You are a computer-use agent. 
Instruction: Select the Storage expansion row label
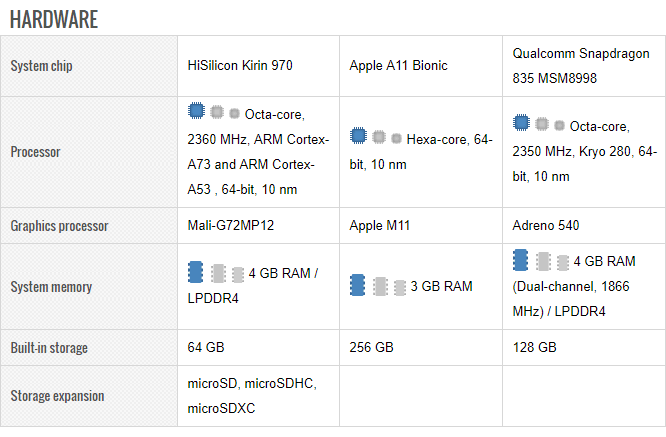click(x=57, y=396)
